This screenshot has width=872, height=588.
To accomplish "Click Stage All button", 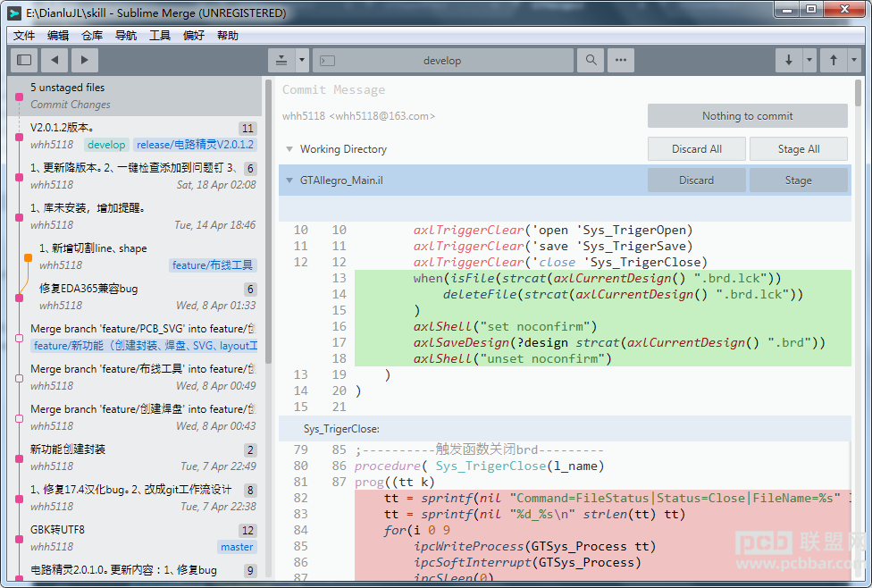I will [799, 148].
